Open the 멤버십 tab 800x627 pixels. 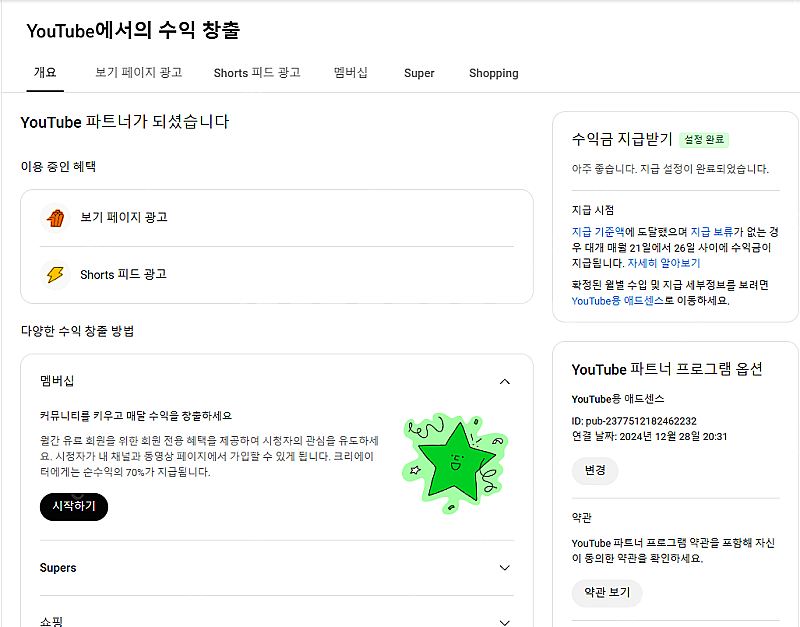click(351, 73)
